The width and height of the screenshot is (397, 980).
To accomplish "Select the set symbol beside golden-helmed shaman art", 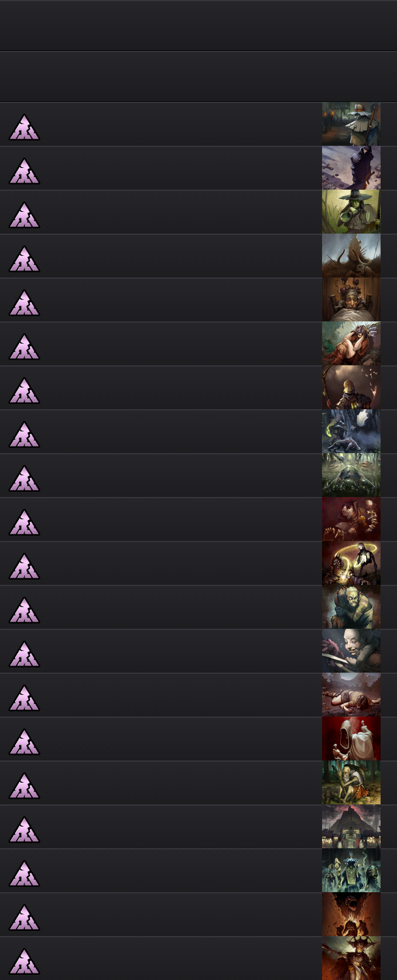I will click(24, 390).
